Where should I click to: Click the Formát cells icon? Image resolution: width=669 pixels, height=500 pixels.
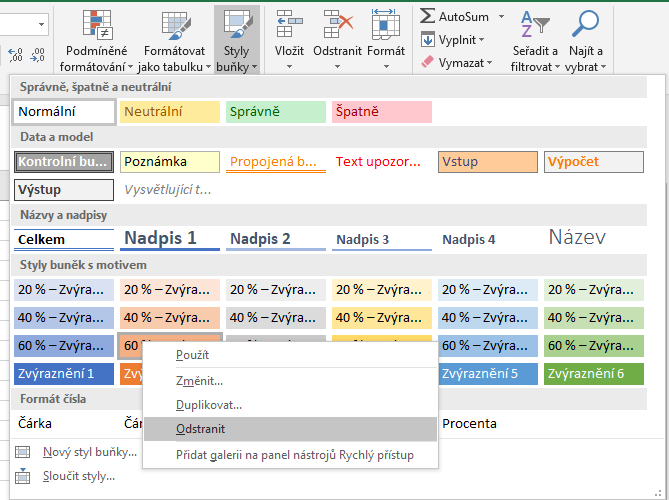(x=385, y=24)
